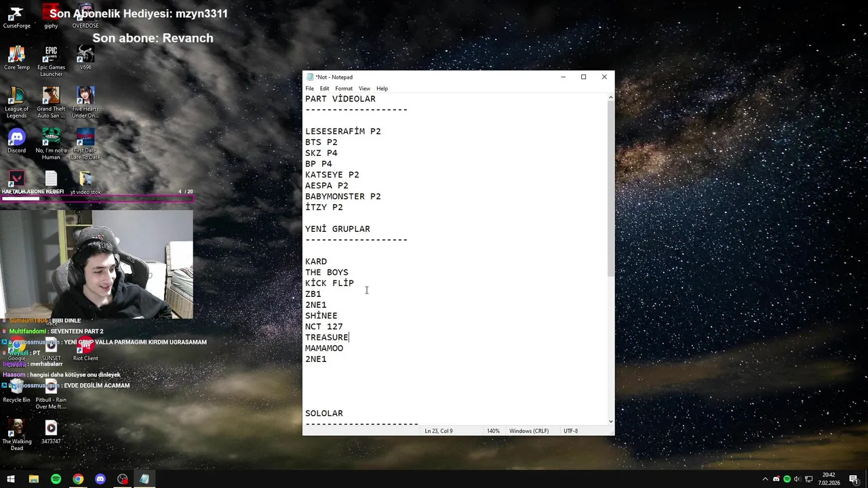The image size is (868, 488).
Task: Place cursor on line 'MAMAMOO'
Action: click(x=324, y=348)
